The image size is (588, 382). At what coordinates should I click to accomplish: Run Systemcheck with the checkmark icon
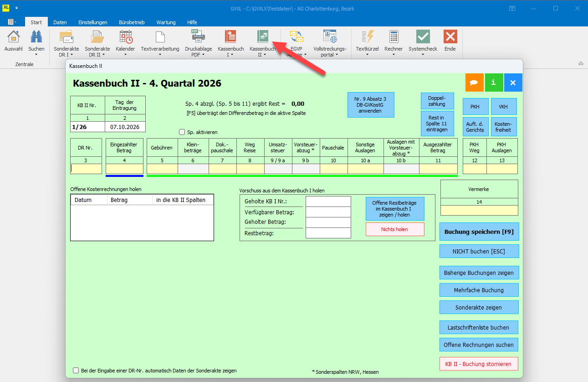point(423,37)
